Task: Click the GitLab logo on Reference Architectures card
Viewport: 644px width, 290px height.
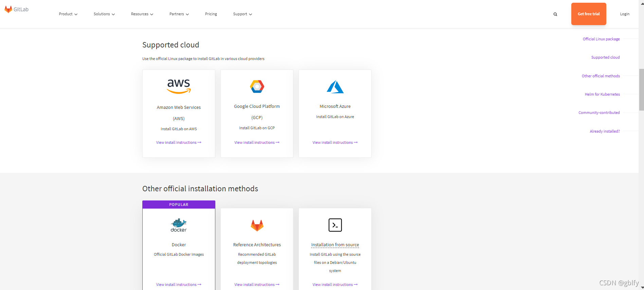Action: 257,226
